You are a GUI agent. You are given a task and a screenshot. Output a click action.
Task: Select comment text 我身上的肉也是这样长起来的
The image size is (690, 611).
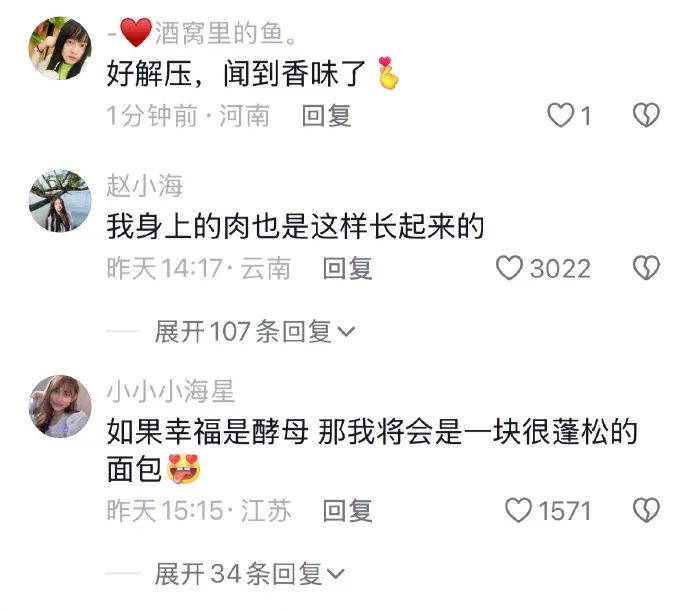pos(295,226)
